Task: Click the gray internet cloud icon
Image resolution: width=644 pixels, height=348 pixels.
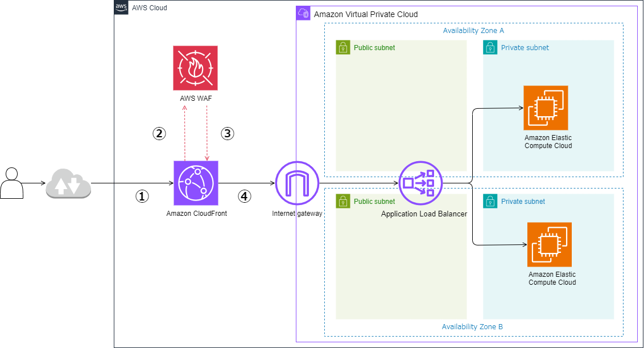Action: pyautogui.click(x=68, y=183)
